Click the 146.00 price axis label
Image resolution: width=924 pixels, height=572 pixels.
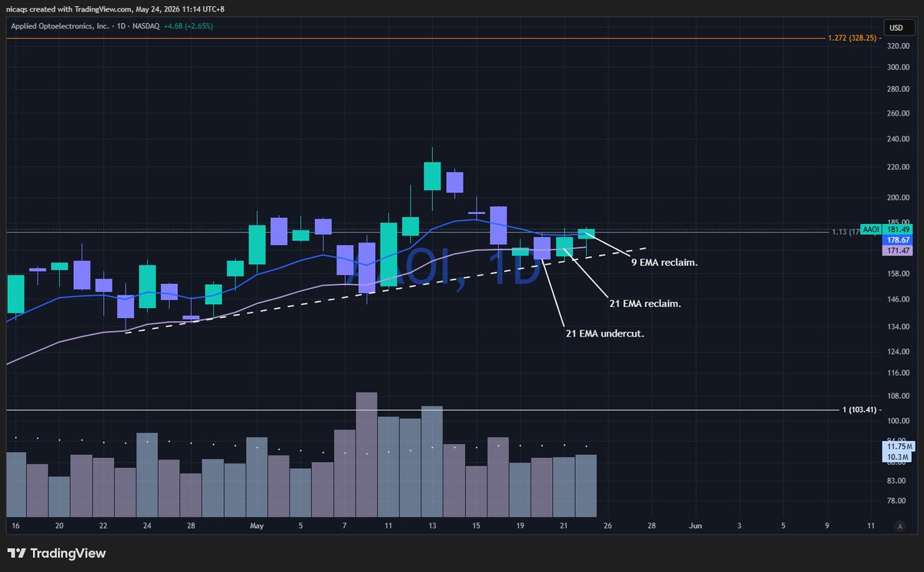[898, 298]
